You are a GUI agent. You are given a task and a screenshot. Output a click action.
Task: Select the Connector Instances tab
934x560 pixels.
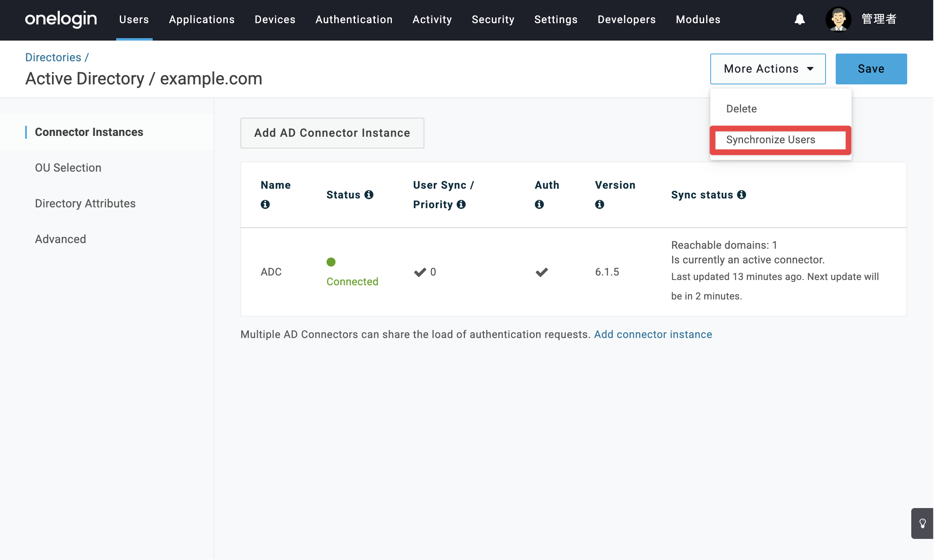point(107,132)
